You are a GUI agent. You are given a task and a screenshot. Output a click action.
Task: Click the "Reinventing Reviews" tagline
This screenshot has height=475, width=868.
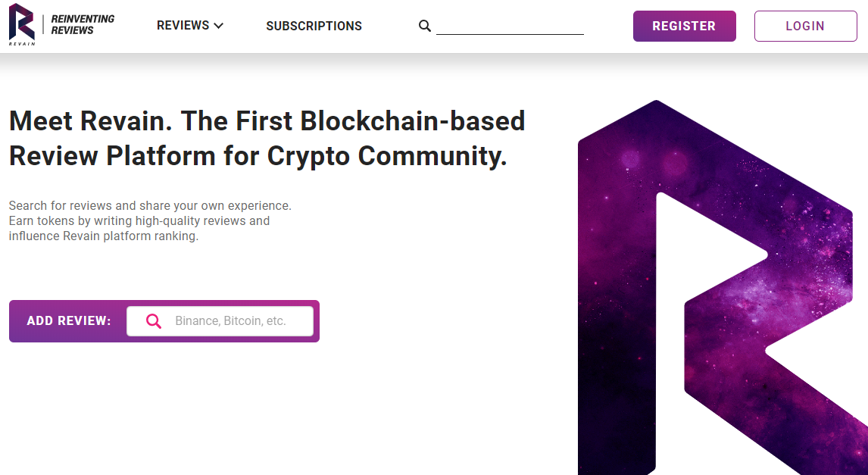point(83,25)
